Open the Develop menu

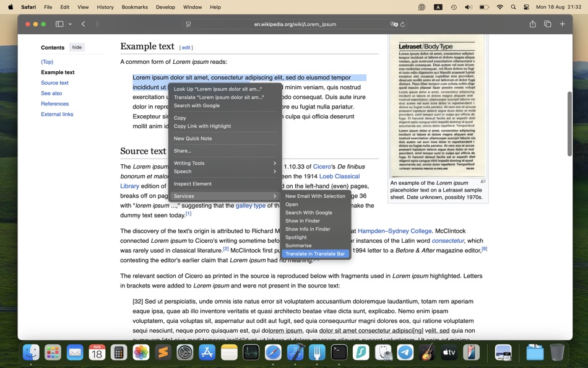[165, 7]
